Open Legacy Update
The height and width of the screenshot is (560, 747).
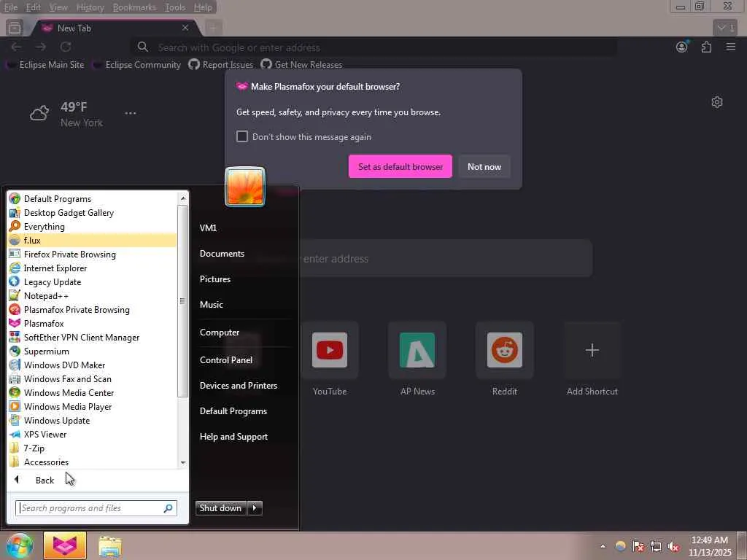pyautogui.click(x=92, y=281)
